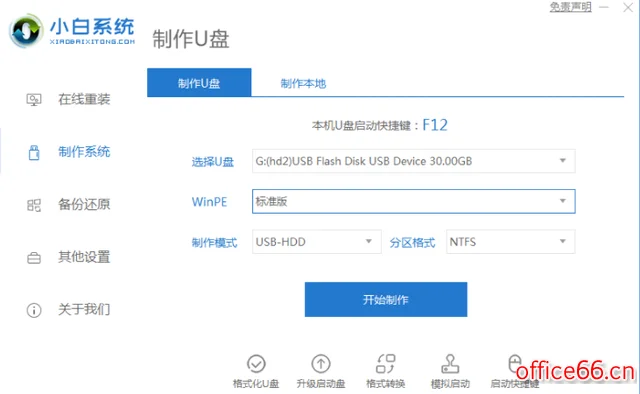The image size is (640, 394).
Task: Click the 格式化U盘 checkmark icon
Action: coord(256,363)
